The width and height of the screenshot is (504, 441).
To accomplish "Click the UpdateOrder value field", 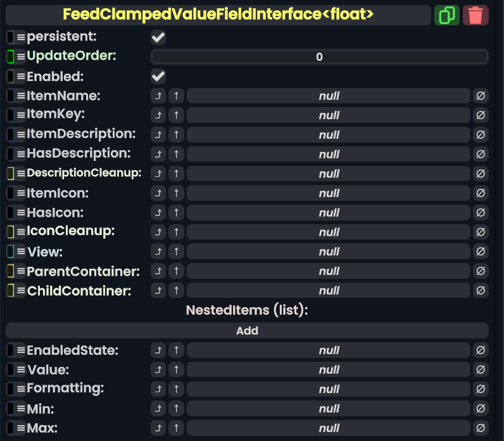I will pos(319,57).
